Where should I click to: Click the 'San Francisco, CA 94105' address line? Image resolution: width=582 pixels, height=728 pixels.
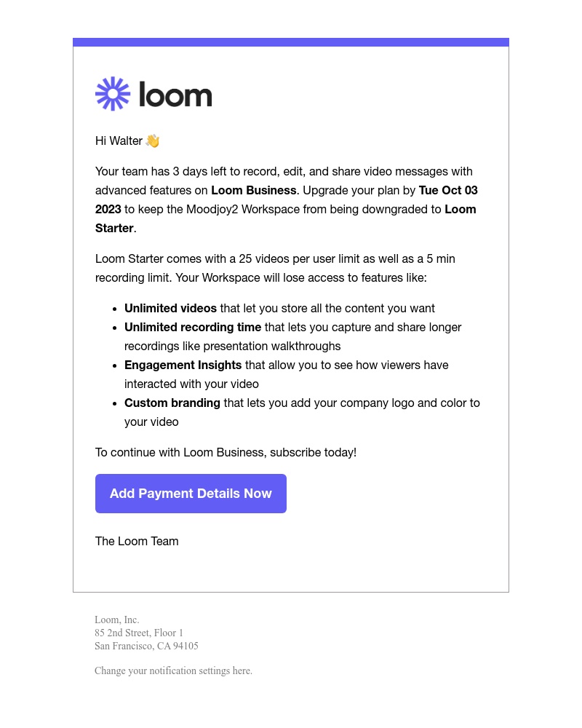click(x=146, y=646)
